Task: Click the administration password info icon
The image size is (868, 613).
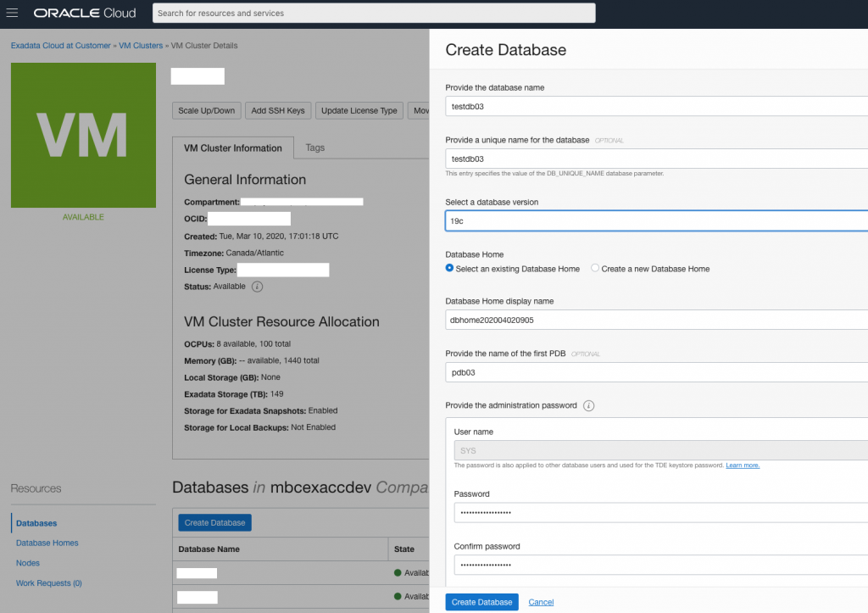Action: pos(588,405)
